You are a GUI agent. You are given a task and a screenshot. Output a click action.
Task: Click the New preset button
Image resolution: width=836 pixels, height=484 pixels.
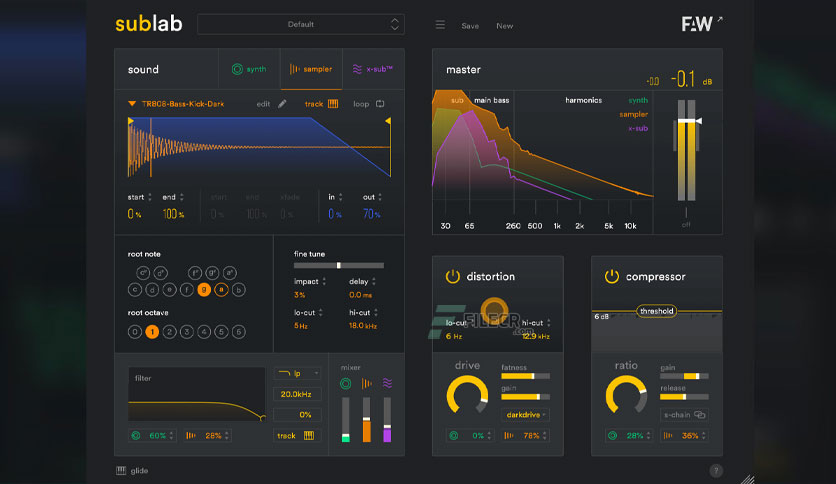[x=504, y=26]
